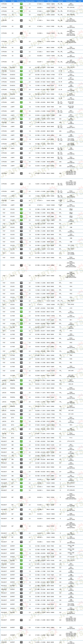83x644 pixels.
Task: Click diesel ON icon in Lancia Zeta 2.1 P8C row
Action: click(21, 438)
